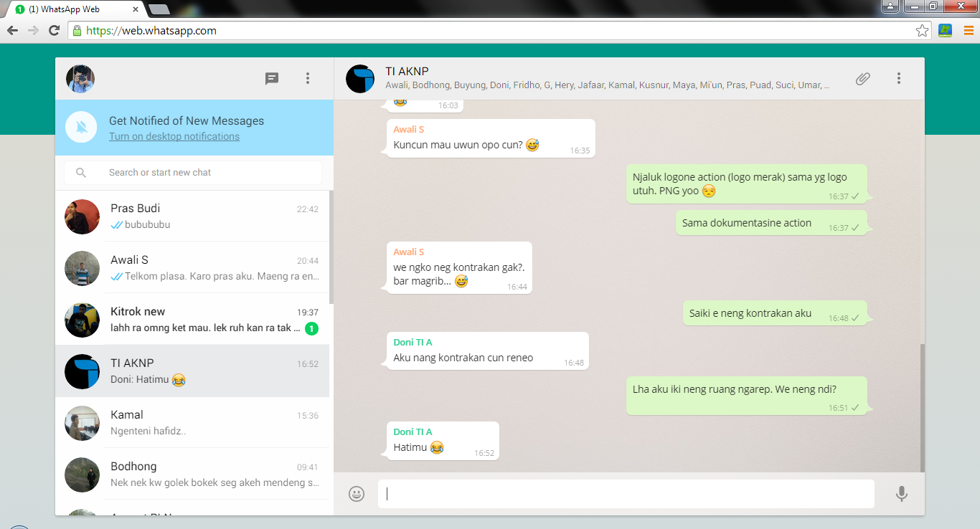Viewport: 980px width, 529px height.
Task: Open Pras Budi chat
Action: click(x=192, y=216)
